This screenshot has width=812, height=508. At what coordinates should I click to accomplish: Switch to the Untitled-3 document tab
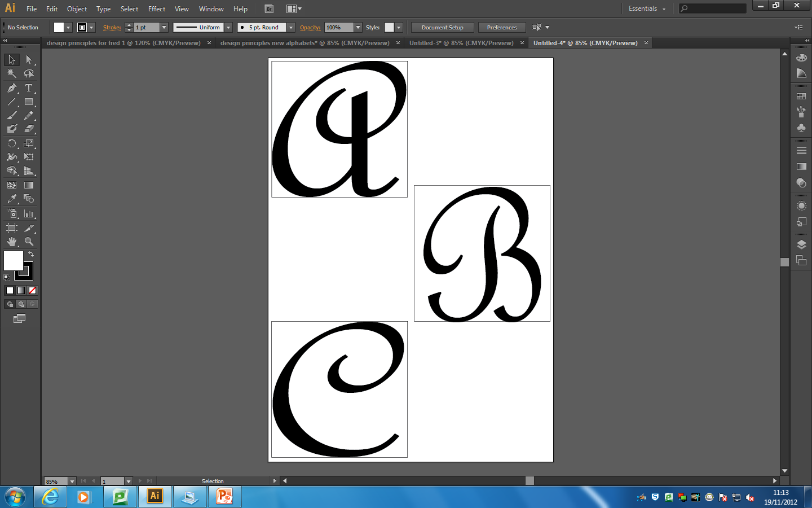(x=461, y=42)
